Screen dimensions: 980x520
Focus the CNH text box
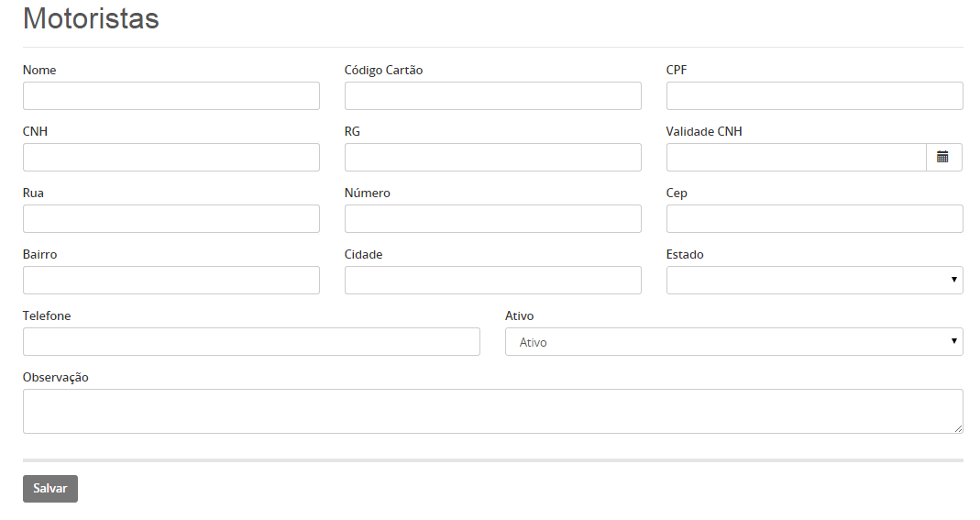[171, 157]
